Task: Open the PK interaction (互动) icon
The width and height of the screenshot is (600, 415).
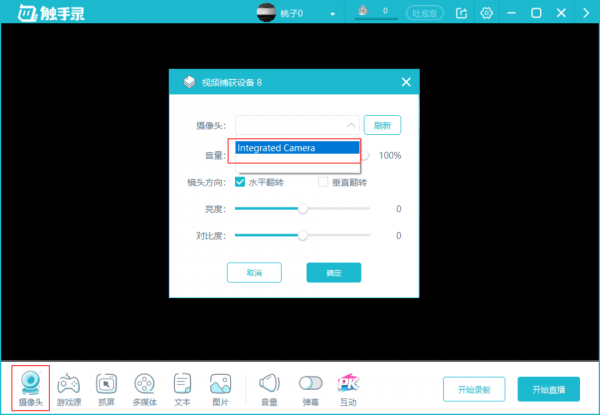Action: point(347,384)
